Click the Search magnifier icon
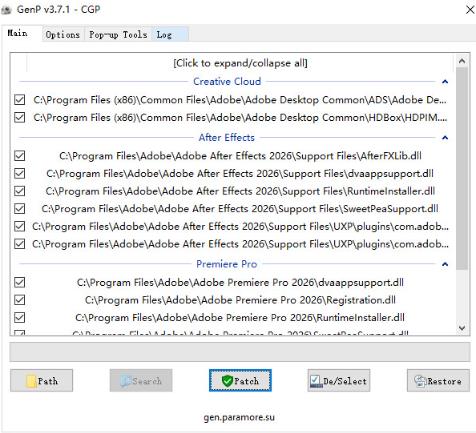 point(126,381)
